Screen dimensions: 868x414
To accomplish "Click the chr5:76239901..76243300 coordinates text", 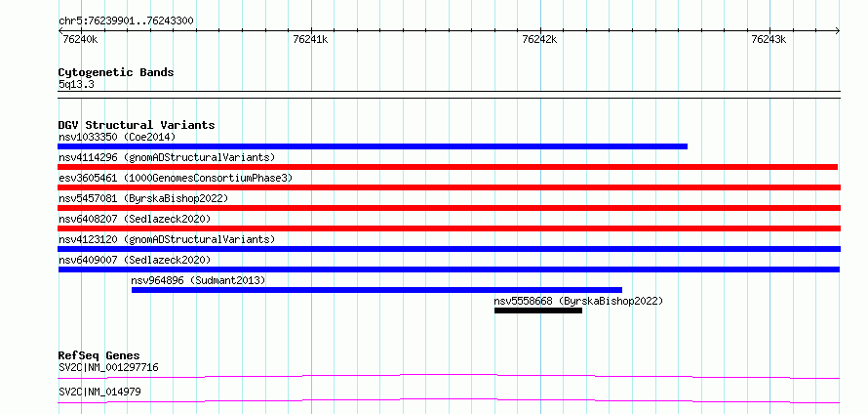I will tap(126, 21).
